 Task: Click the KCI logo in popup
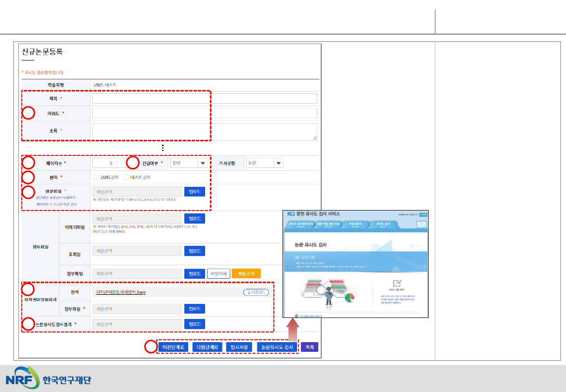point(291,213)
